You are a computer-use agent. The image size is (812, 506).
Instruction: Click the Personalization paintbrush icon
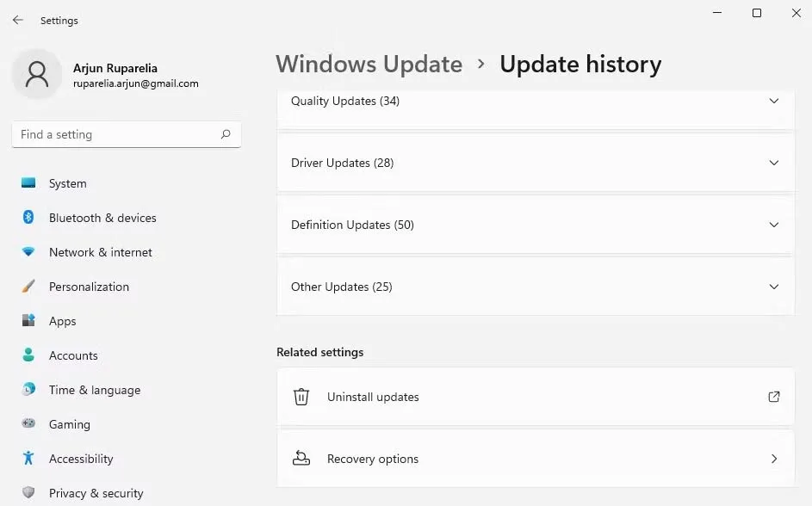[28, 287]
